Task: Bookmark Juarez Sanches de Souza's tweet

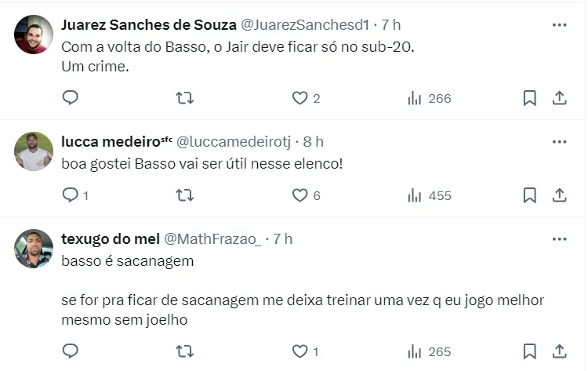Action: tap(529, 98)
